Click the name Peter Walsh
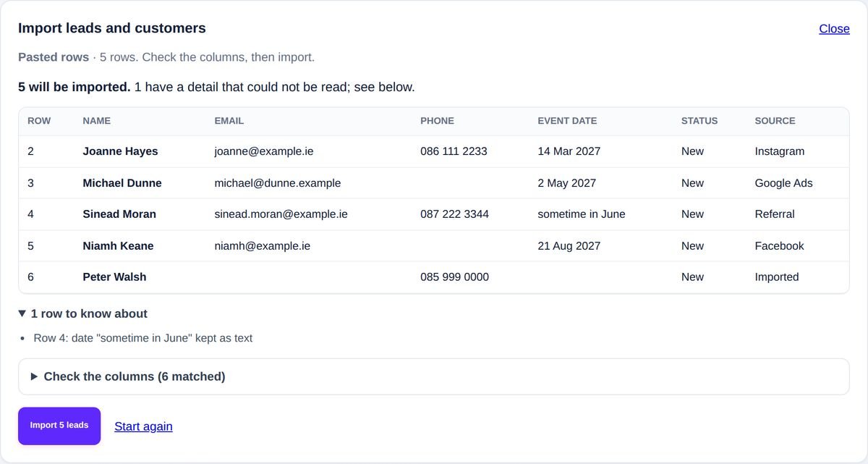Image resolution: width=868 pixels, height=464 pixels. point(114,277)
